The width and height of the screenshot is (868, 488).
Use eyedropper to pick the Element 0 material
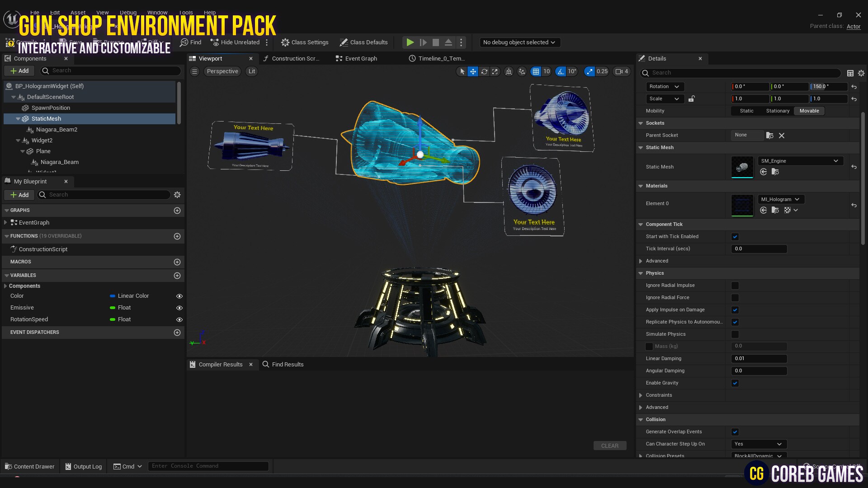click(x=764, y=210)
